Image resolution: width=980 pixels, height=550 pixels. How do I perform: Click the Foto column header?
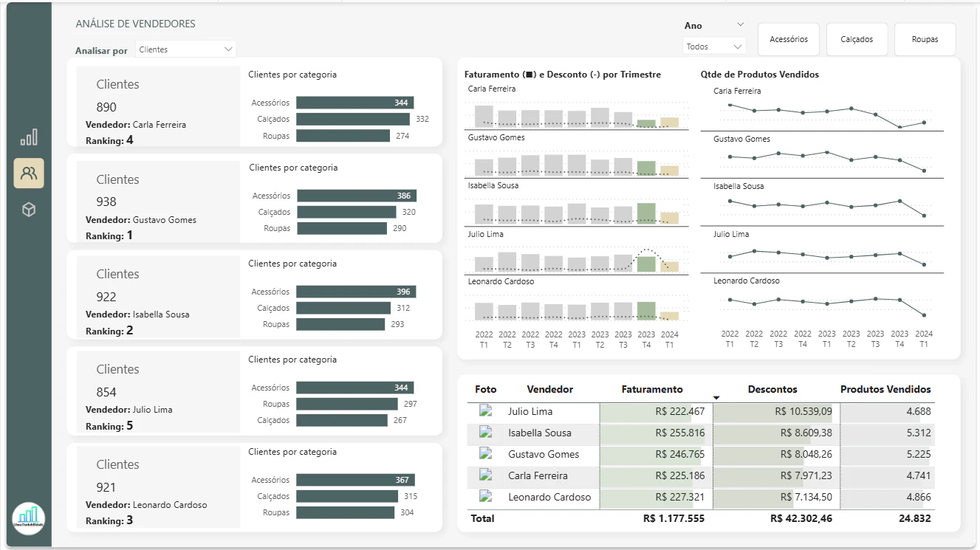pos(486,389)
